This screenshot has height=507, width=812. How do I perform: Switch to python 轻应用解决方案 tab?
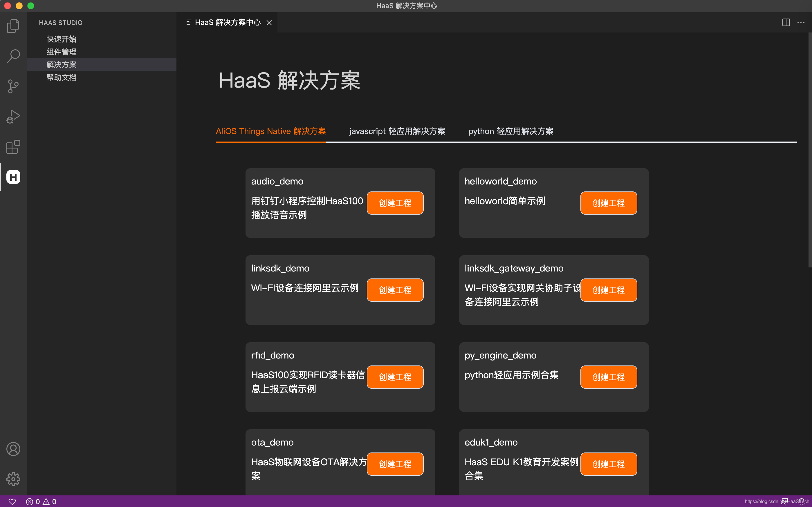click(x=511, y=131)
